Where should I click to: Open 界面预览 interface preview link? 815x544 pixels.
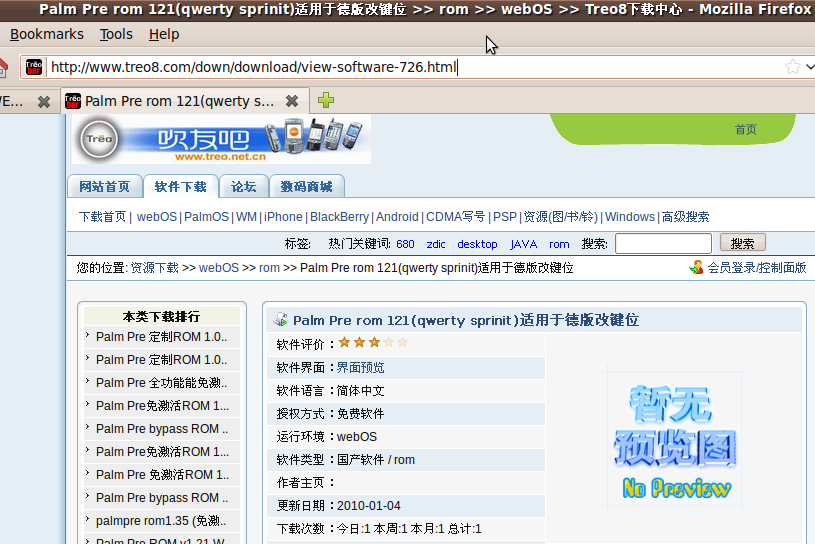[x=360, y=368]
